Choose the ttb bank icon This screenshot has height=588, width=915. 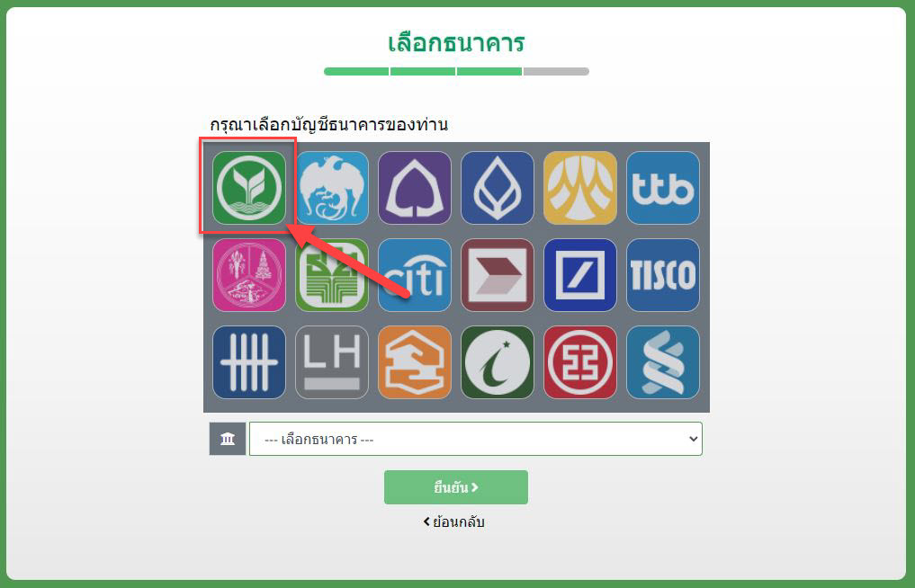click(x=663, y=188)
